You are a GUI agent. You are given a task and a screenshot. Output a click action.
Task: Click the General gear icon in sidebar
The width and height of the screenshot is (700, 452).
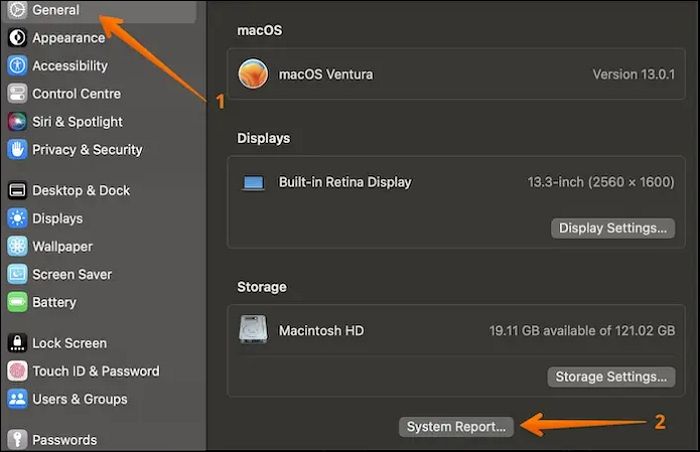tap(17, 10)
